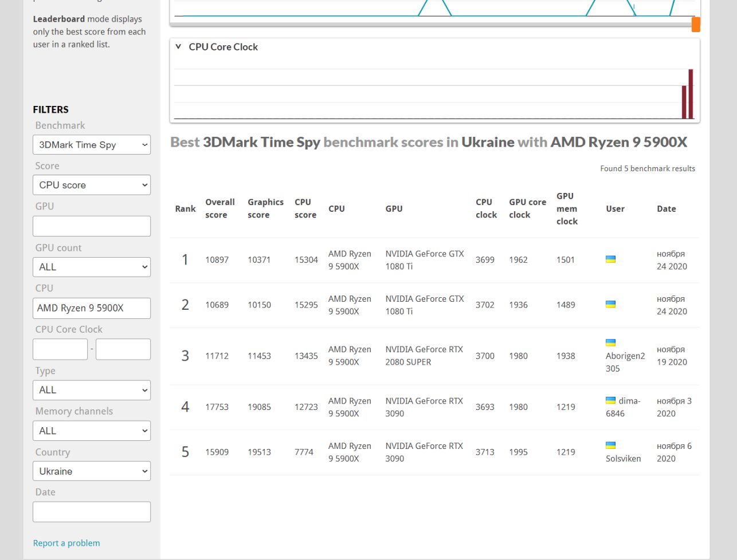Open user dima-6846 profile
The height and width of the screenshot is (560, 737).
tap(623, 407)
